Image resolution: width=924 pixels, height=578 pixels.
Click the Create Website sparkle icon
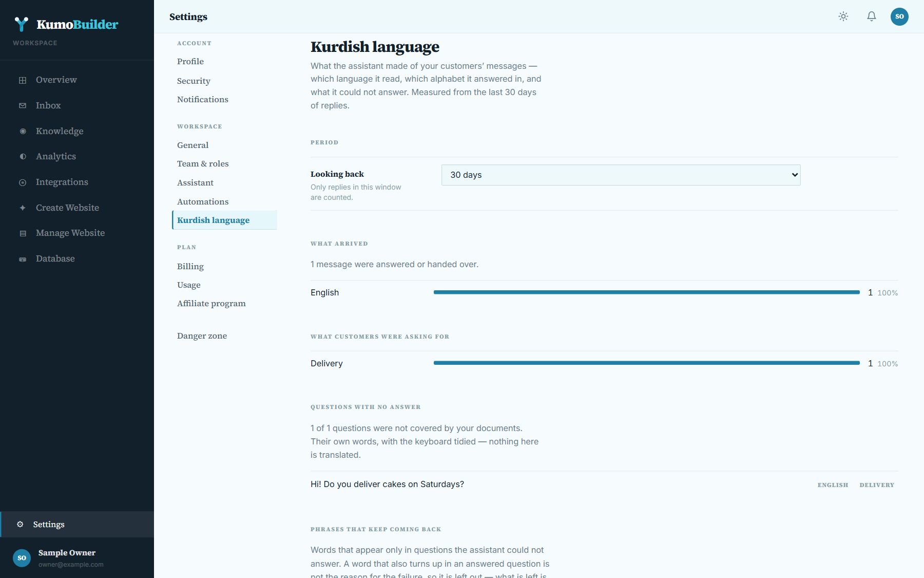23,208
